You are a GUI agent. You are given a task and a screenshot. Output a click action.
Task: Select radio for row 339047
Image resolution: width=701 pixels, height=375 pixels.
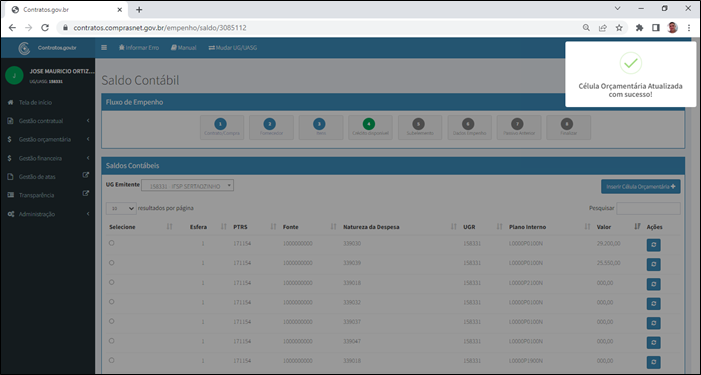tap(111, 341)
